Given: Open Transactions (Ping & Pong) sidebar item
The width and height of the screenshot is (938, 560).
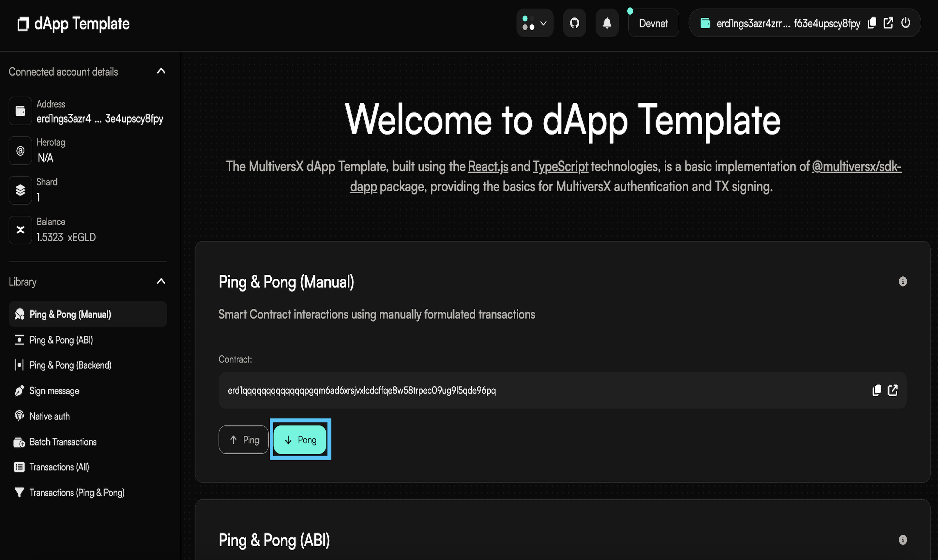Looking at the screenshot, I should click(77, 493).
